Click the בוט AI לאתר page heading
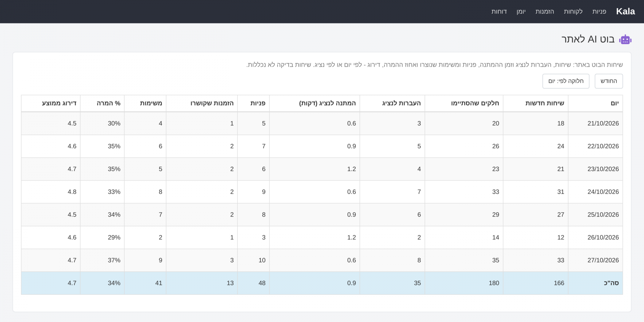This screenshot has height=322, width=644. tap(588, 39)
